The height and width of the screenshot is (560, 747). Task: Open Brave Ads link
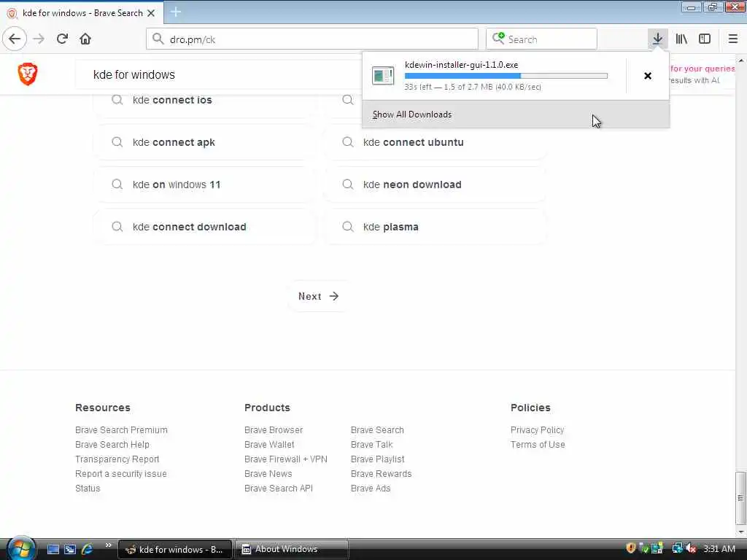370,489
